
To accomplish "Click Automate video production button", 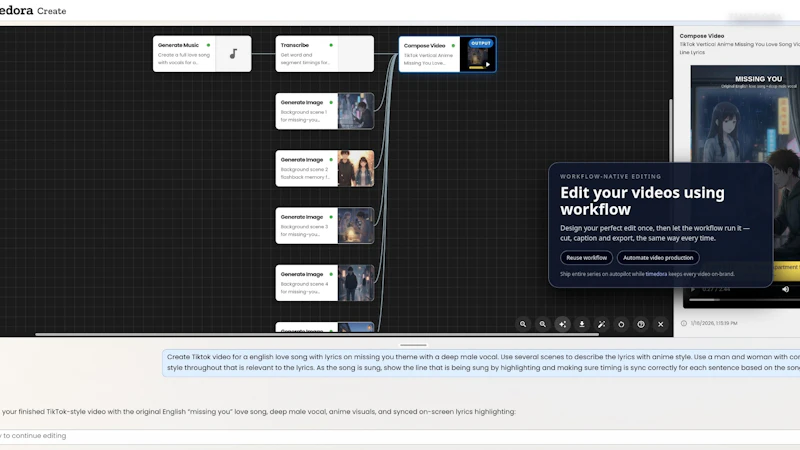I will [x=658, y=258].
